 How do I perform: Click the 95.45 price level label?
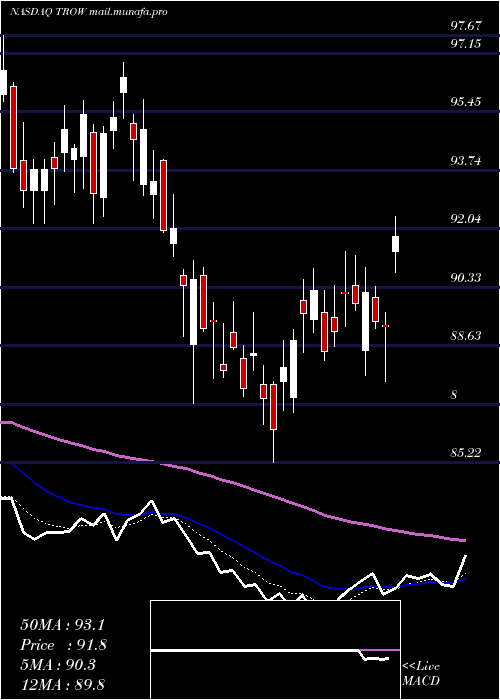tap(466, 102)
